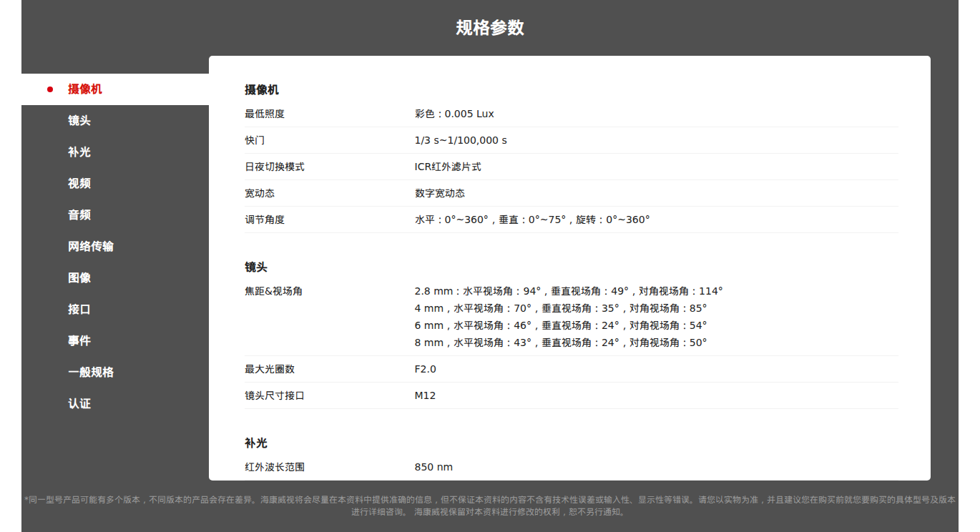Switch to the 视频 sidebar item
980x532 pixels.
(x=115, y=184)
